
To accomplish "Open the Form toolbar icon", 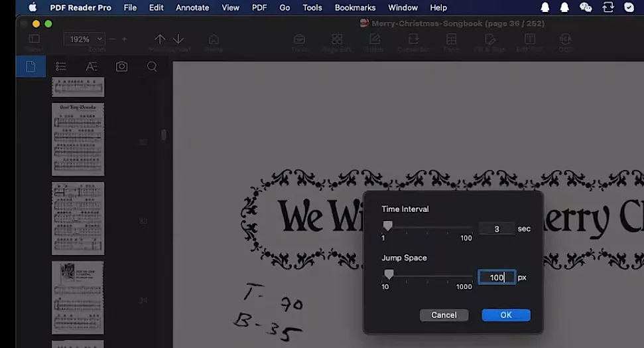I will pyautogui.click(x=451, y=39).
